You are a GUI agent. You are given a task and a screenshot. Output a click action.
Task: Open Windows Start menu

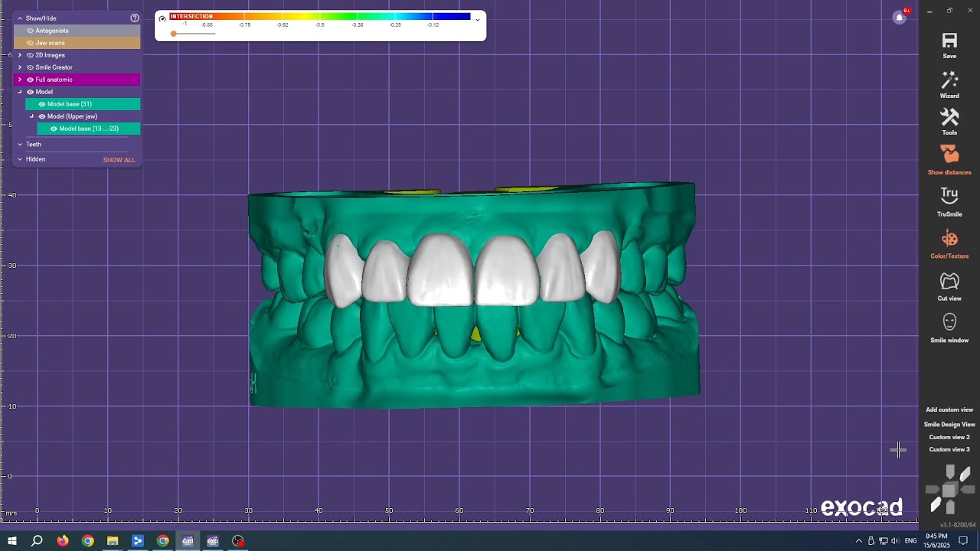pyautogui.click(x=12, y=541)
